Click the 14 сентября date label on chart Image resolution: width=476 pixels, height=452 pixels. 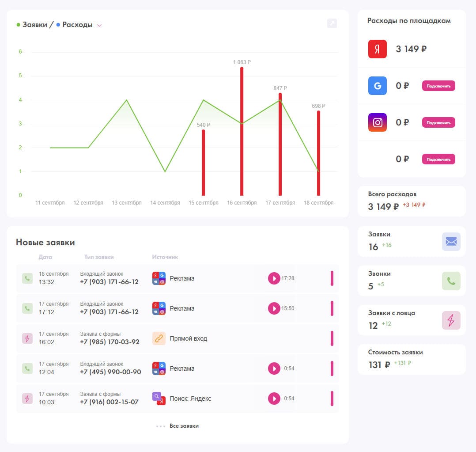(x=165, y=203)
